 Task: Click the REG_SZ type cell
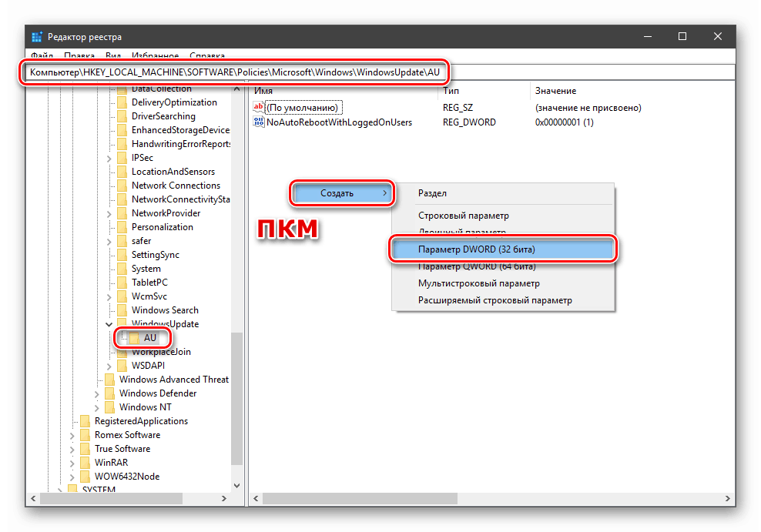point(458,108)
